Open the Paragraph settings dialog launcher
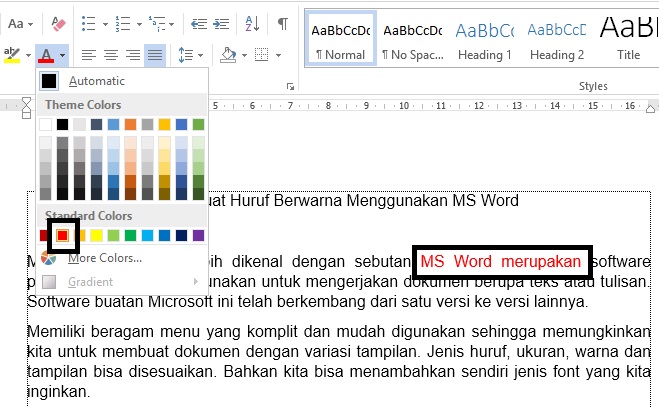The height and width of the screenshot is (407, 659). 290,86
